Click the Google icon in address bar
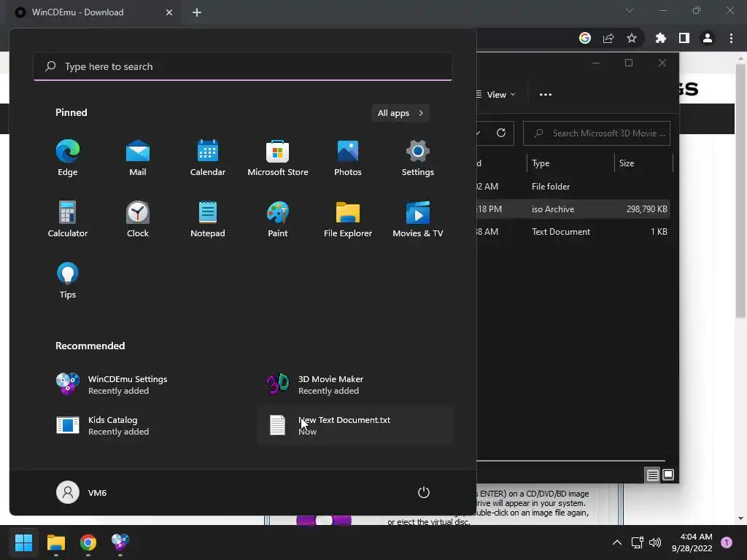747x560 pixels. tap(585, 38)
